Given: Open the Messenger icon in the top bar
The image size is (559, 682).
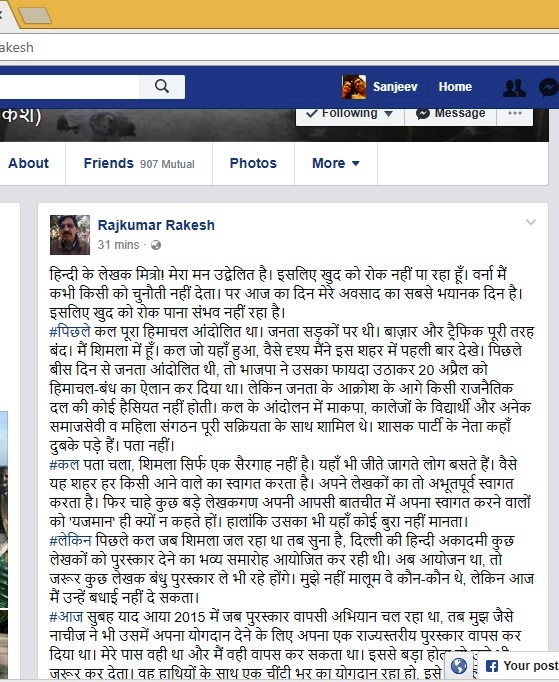Looking at the screenshot, I should click(x=549, y=87).
